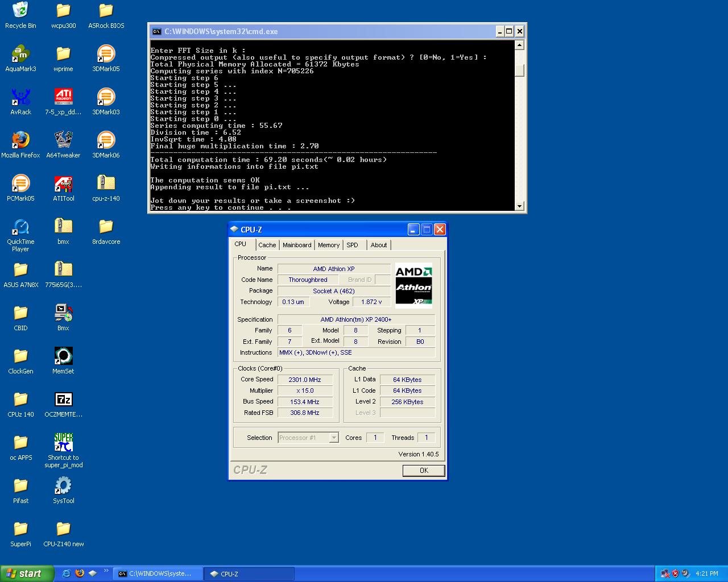The width and height of the screenshot is (728, 582).
Task: Switch to the CPU-Z taskbar button
Action: [x=250, y=573]
